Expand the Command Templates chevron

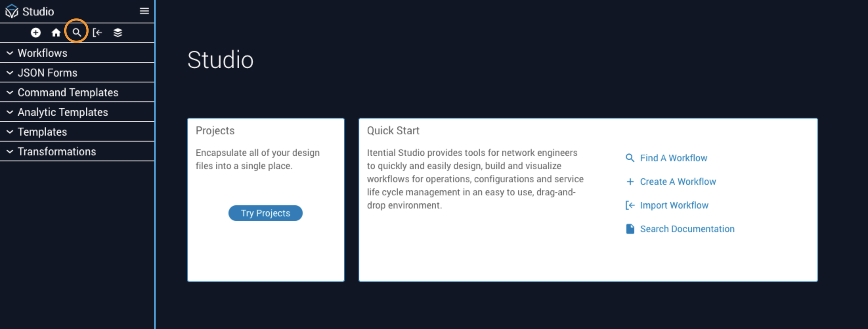10,92
